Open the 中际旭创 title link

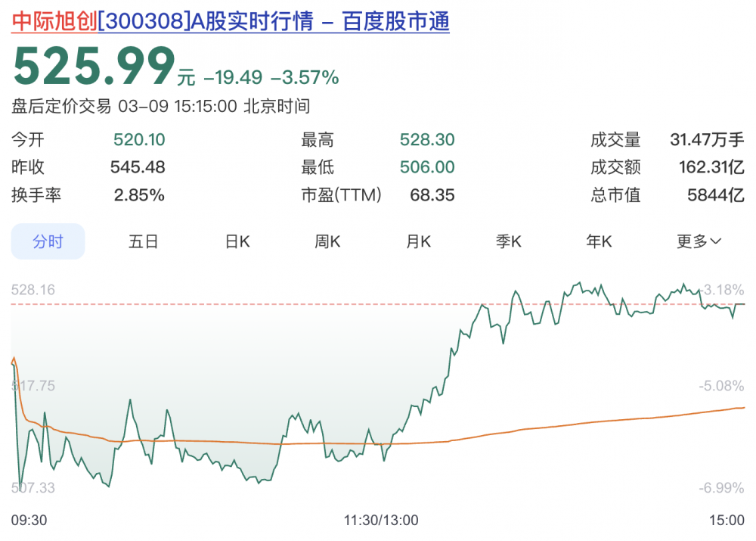click(54, 22)
